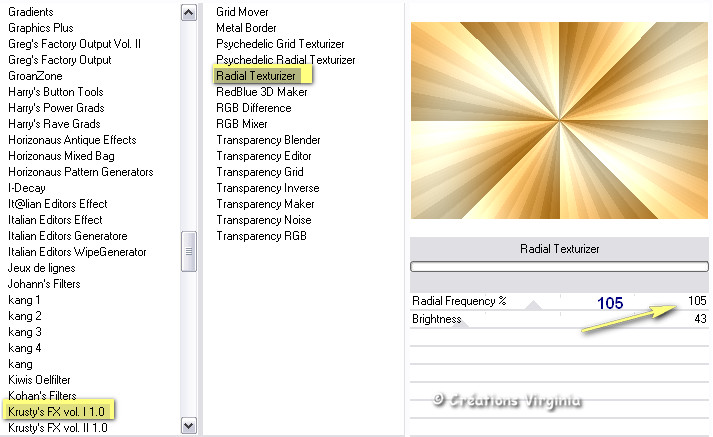Choose Transparency Noise filter
Viewport: 713px width, 437px height.
click(x=264, y=220)
